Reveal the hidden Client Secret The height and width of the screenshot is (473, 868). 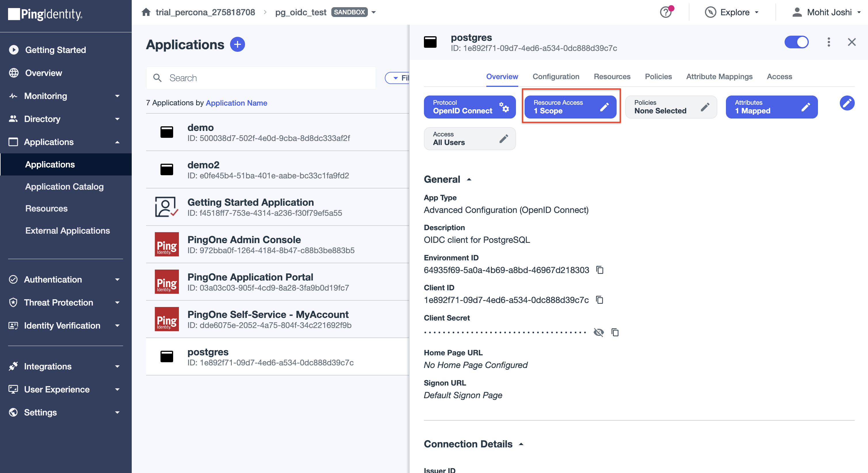(599, 332)
